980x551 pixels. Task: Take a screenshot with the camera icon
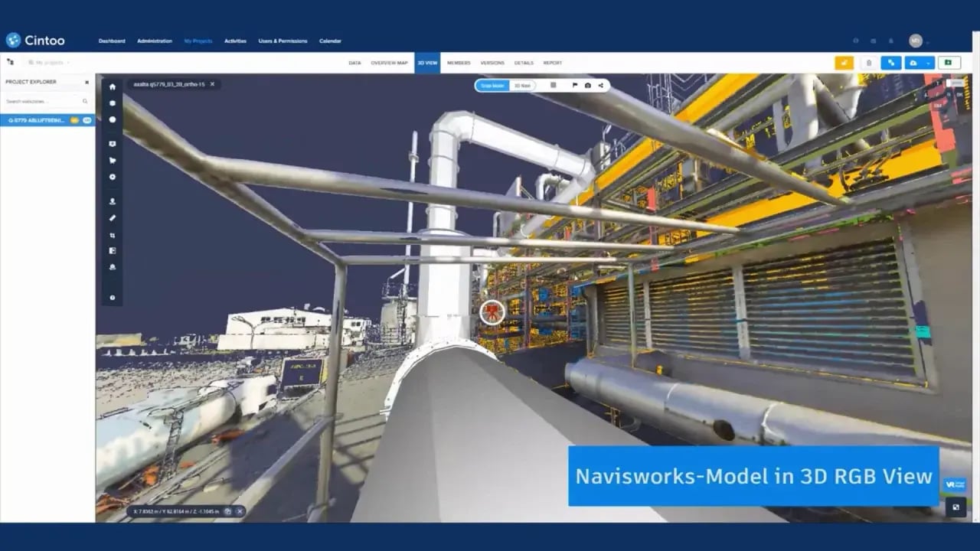point(587,86)
